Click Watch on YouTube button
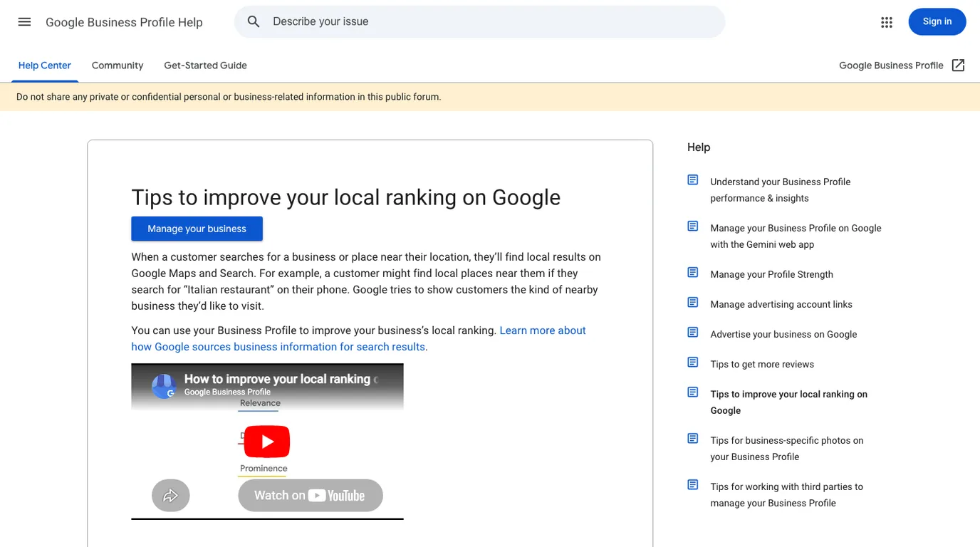Image resolution: width=980 pixels, height=547 pixels. click(x=311, y=496)
